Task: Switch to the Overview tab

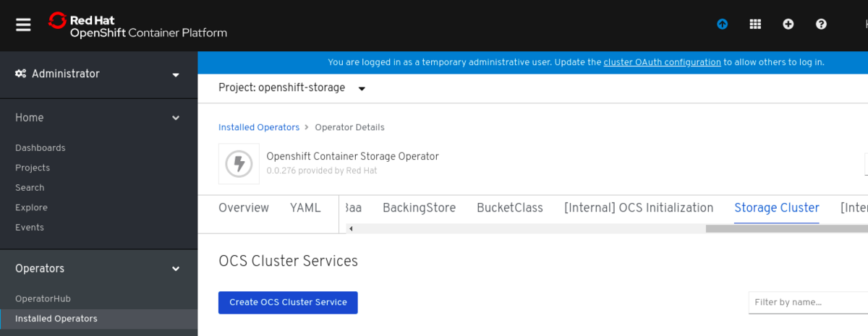Action: [244, 208]
